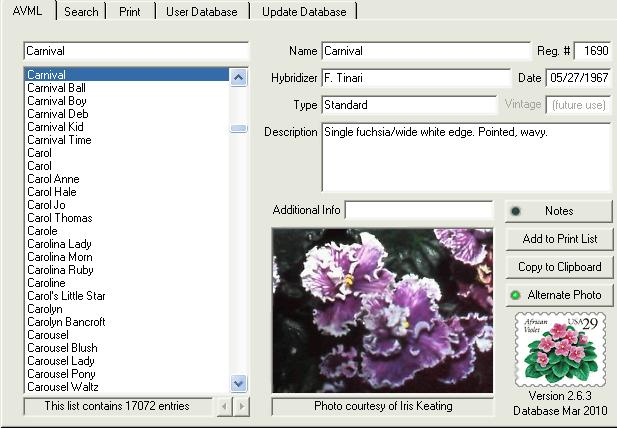Select Carol Jo in the list
The width and height of the screenshot is (617, 428).
[127, 205]
